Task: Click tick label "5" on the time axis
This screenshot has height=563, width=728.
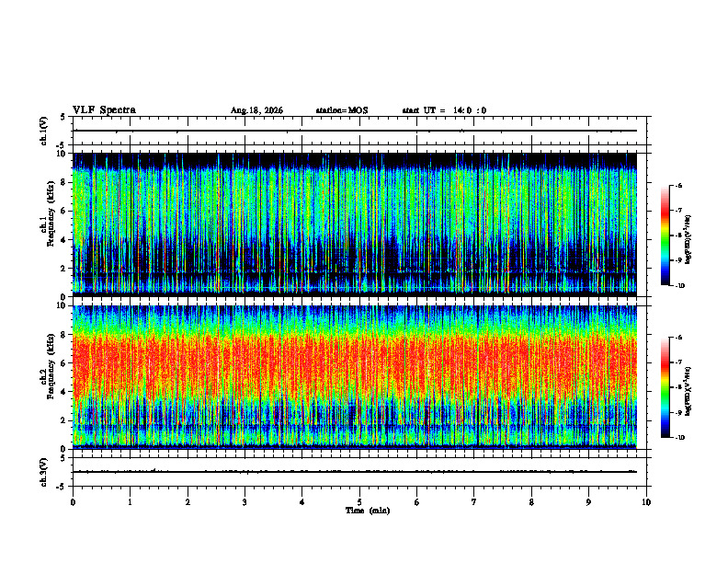Action: point(359,502)
